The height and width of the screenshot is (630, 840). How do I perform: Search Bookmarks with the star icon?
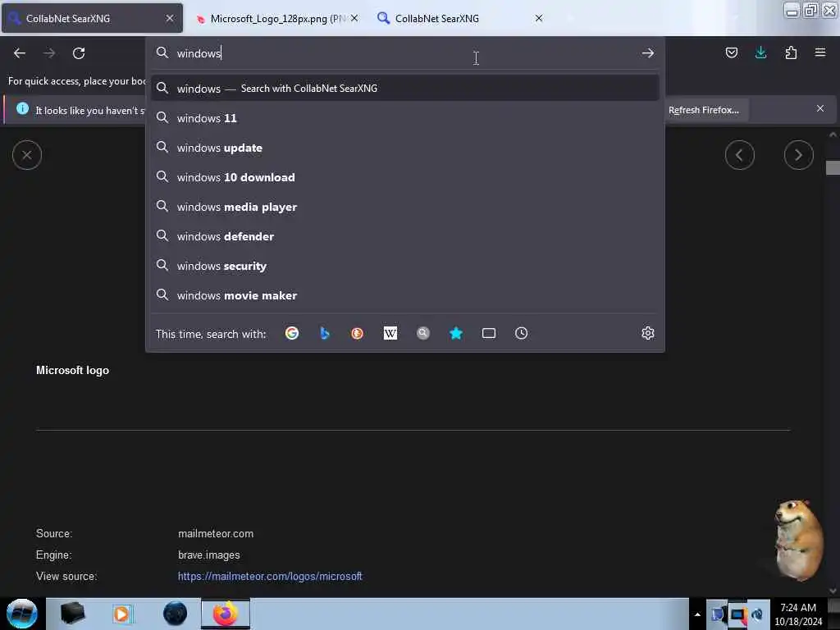[x=456, y=333]
